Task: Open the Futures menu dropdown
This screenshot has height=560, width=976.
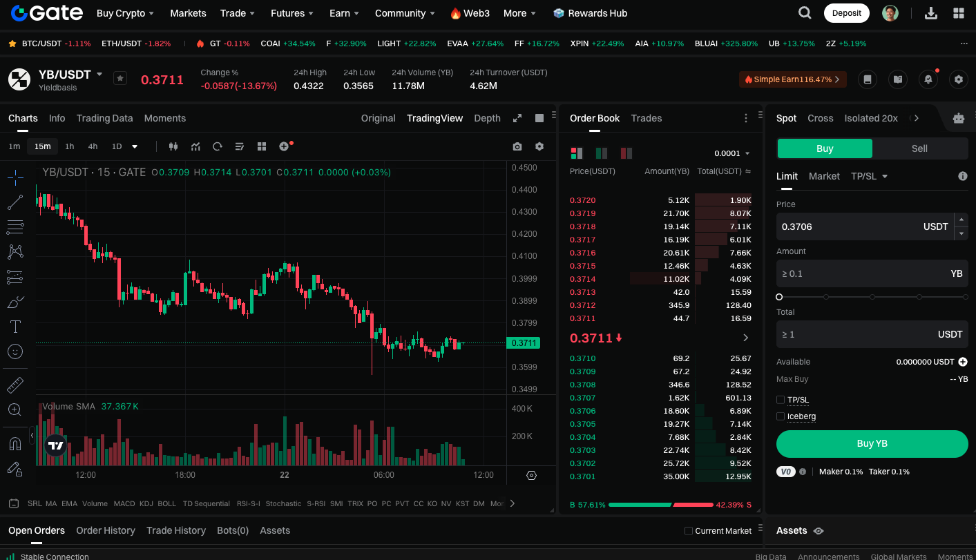Action: click(x=291, y=13)
